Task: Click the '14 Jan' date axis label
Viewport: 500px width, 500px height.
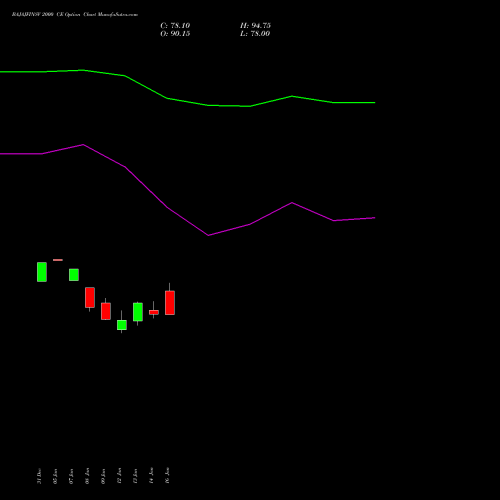Action: click(x=151, y=476)
